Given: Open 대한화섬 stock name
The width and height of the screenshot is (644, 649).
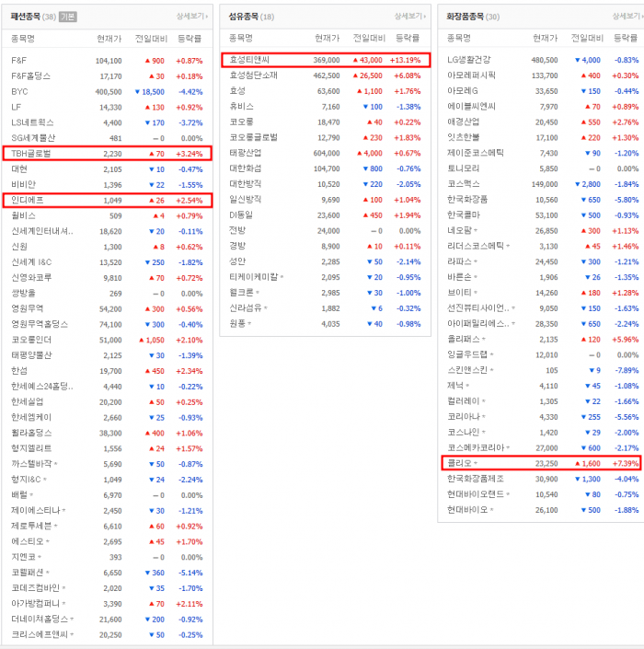Looking at the screenshot, I should click(x=246, y=168).
